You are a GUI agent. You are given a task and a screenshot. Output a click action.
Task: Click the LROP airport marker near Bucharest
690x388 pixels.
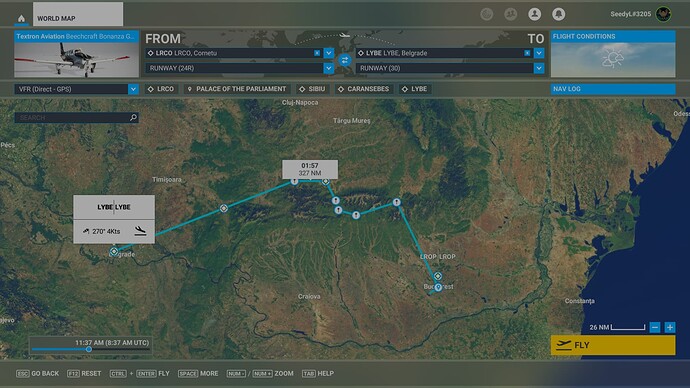coord(438,276)
